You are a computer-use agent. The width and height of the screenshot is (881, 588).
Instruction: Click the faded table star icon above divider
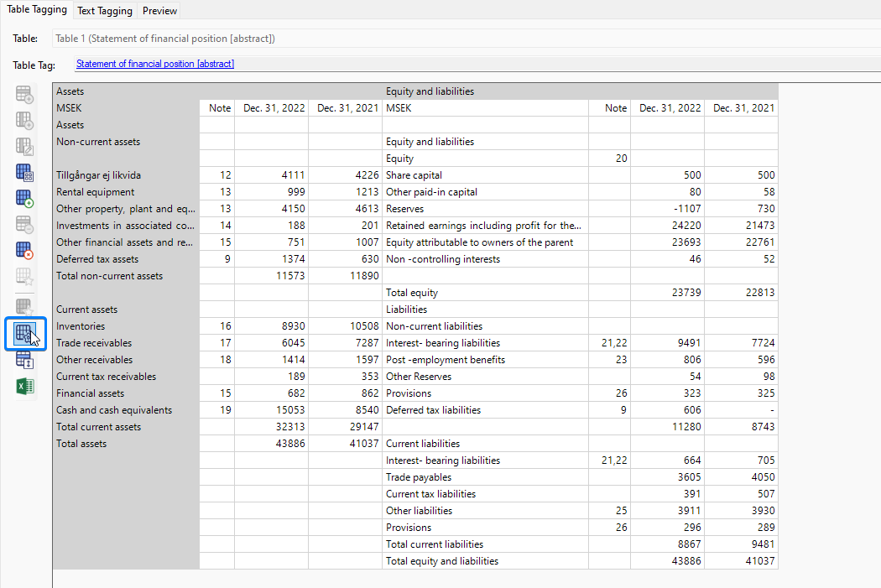[x=24, y=276]
